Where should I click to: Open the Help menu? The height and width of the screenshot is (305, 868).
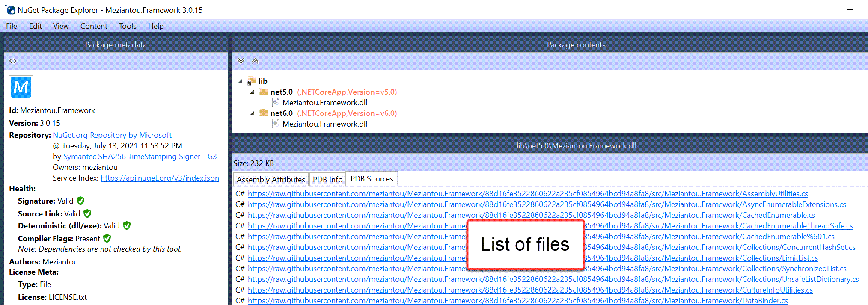pos(156,26)
